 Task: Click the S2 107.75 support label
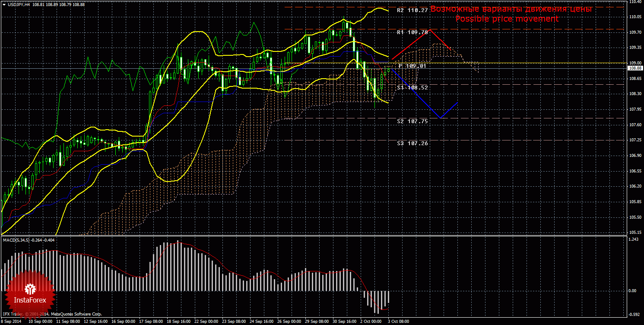pyautogui.click(x=412, y=121)
